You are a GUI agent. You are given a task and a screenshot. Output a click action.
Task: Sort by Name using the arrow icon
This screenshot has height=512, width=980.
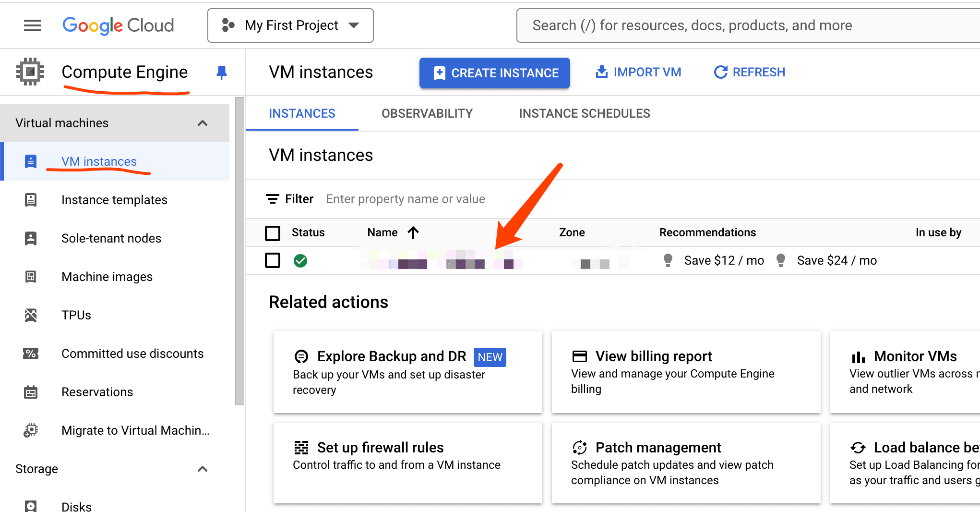[x=413, y=233]
